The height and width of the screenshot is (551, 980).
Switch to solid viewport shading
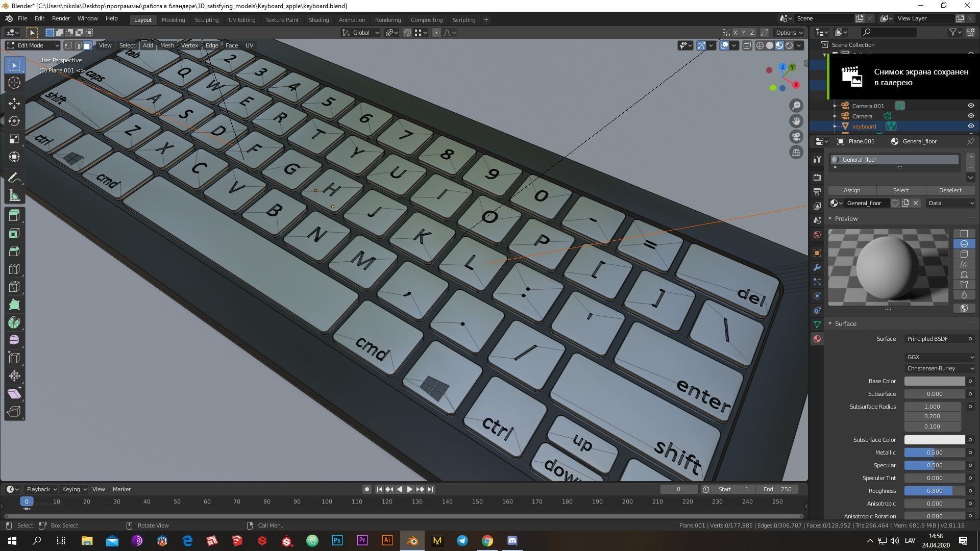click(x=770, y=45)
